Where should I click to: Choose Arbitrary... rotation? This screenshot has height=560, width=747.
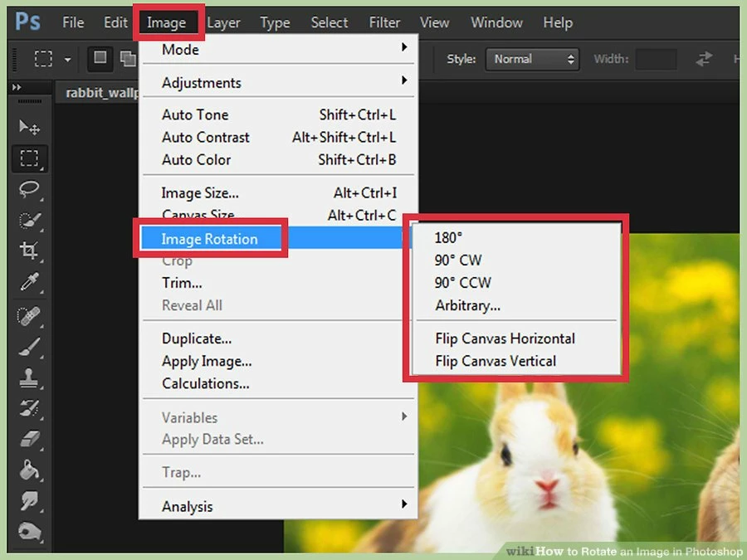click(x=517, y=305)
